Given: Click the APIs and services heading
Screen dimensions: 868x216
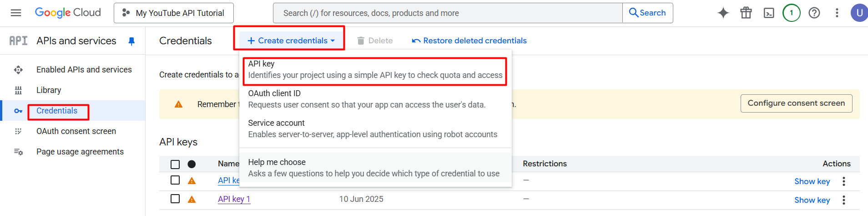Looking at the screenshot, I should tap(76, 41).
